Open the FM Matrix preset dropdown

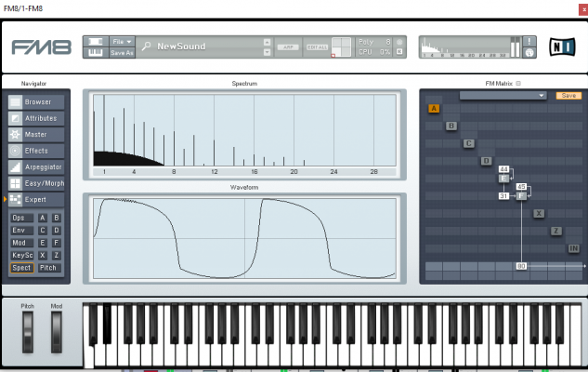pos(503,96)
